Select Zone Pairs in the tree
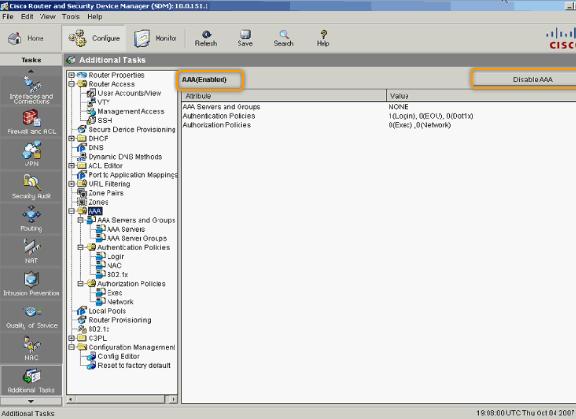Image resolution: width=576 pixels, height=419 pixels. point(106,193)
